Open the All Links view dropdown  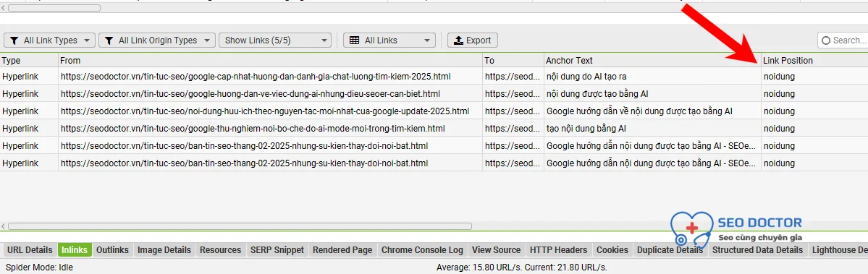[389, 40]
